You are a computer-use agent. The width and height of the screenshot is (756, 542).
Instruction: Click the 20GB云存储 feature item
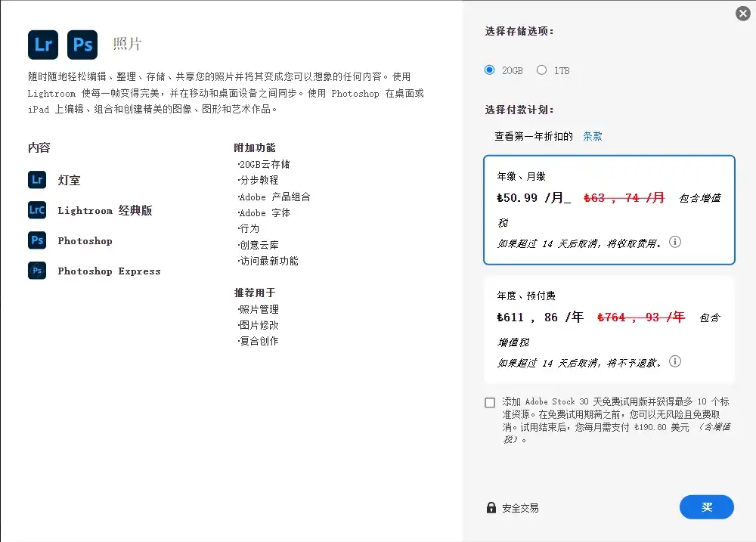tap(264, 164)
